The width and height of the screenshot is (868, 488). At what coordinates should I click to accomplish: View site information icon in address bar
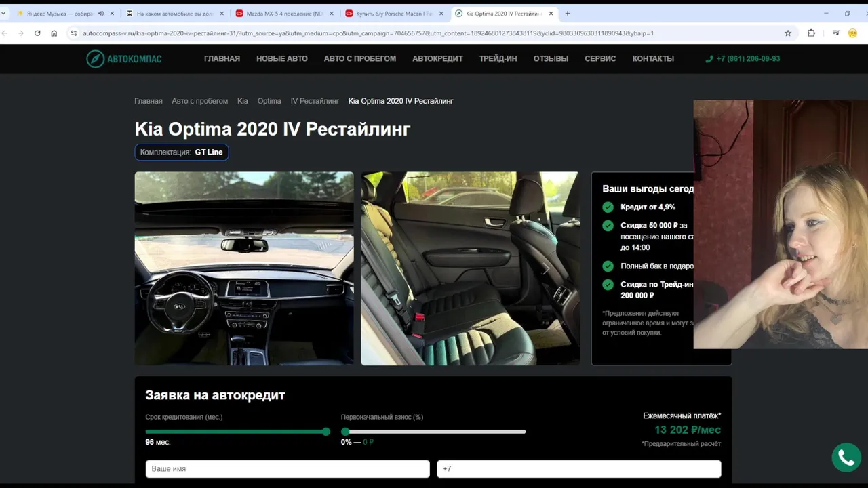pos(74,33)
